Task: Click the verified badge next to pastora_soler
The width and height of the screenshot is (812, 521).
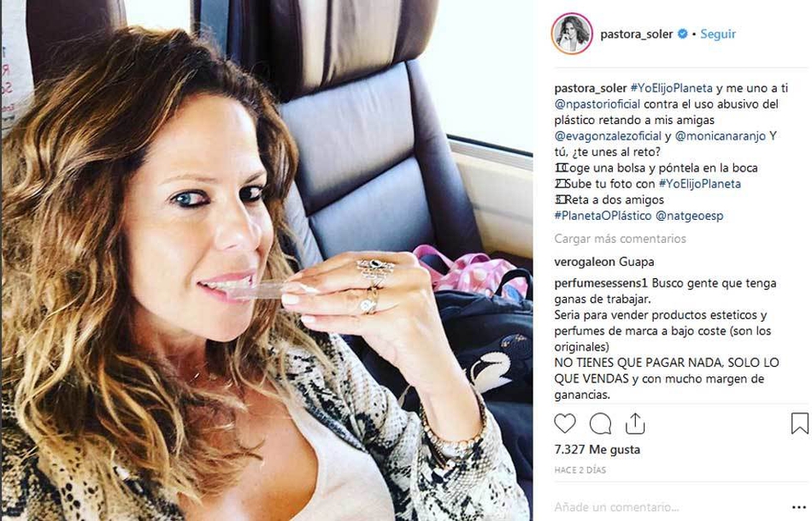Action: tap(683, 33)
